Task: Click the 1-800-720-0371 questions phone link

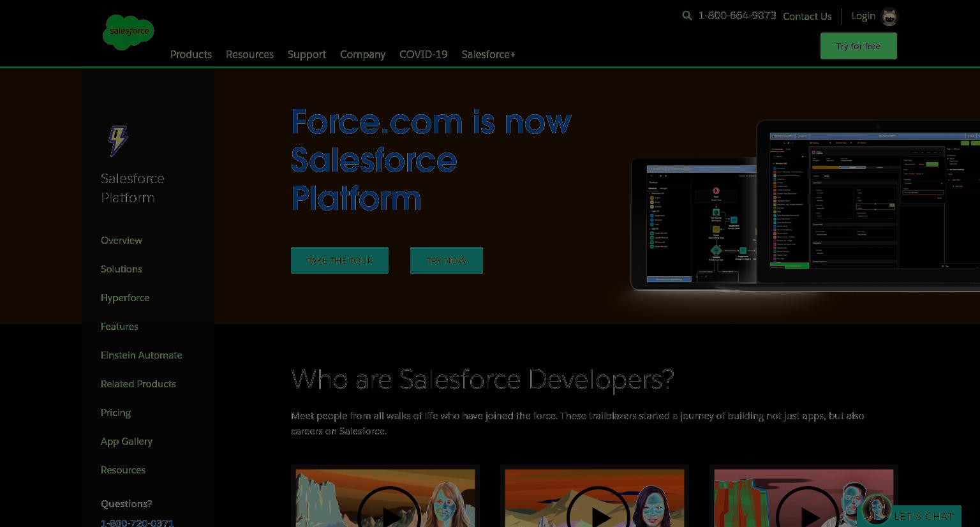Action: [137, 523]
